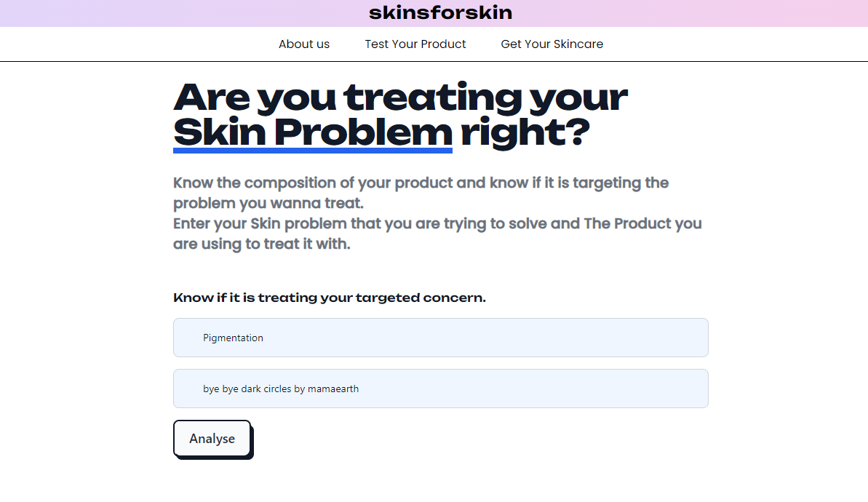Click the bye bye dark circles text
Image resolution: width=868 pixels, height=502 pixels.
[280, 389]
